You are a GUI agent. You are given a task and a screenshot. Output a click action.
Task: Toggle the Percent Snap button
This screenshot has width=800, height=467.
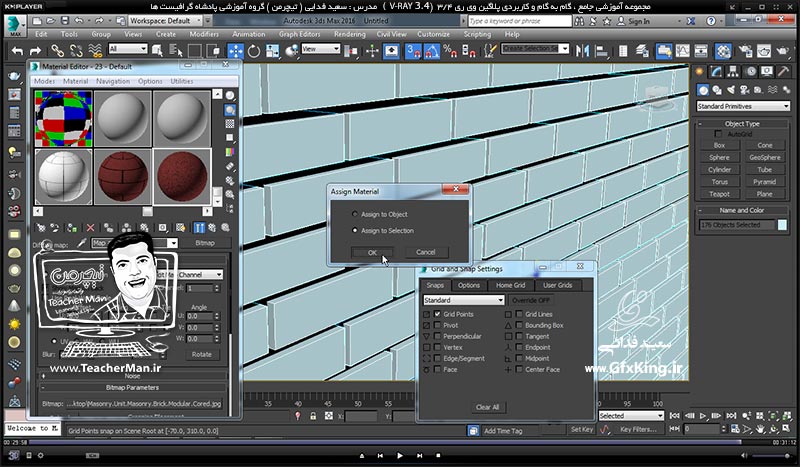tap(450, 51)
